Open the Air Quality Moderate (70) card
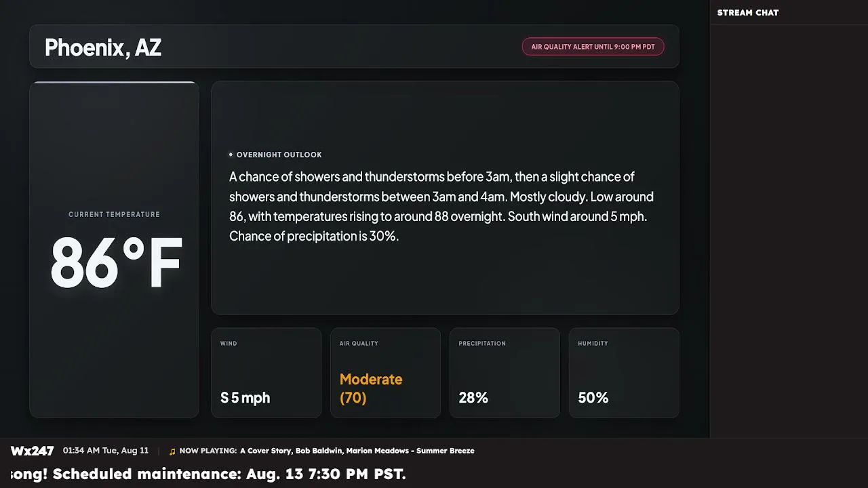 tap(385, 373)
